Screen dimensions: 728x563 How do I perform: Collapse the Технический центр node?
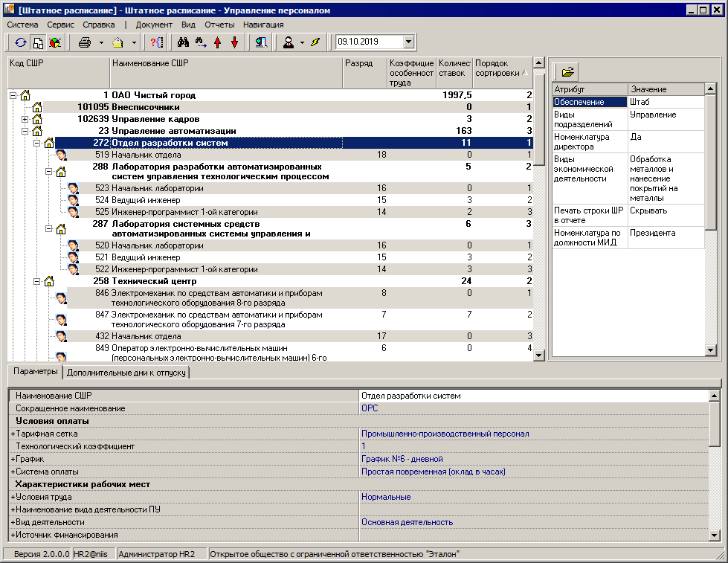36,281
